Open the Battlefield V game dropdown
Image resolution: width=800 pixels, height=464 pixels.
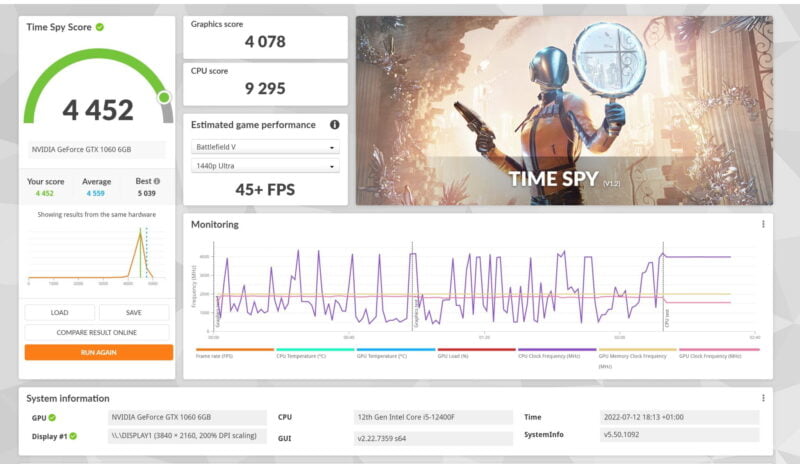(x=265, y=146)
